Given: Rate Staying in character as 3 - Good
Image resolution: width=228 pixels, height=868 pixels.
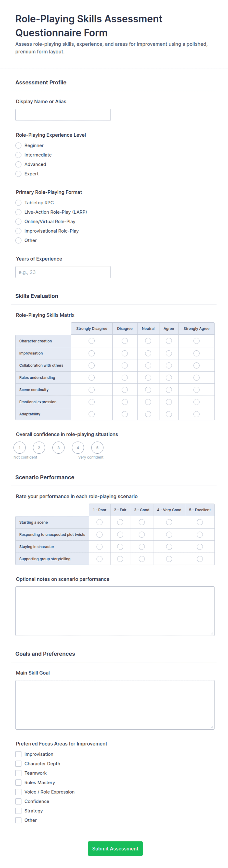Looking at the screenshot, I should [142, 547].
